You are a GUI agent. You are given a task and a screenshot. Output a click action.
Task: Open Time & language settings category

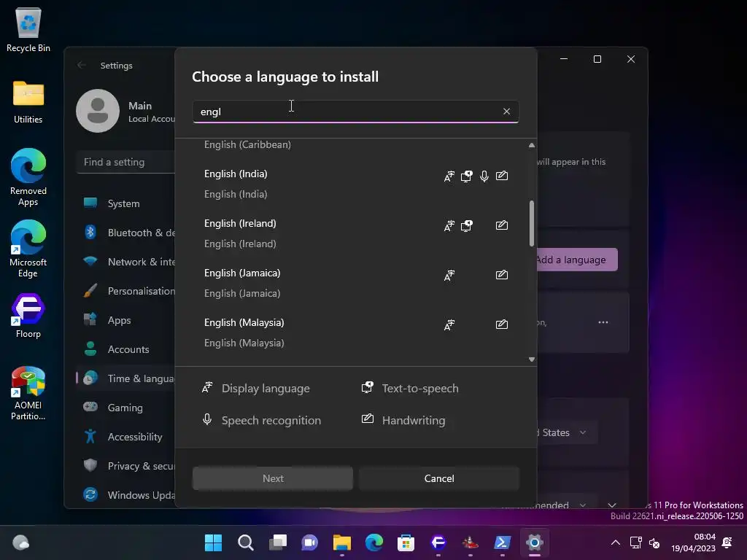tap(125, 378)
